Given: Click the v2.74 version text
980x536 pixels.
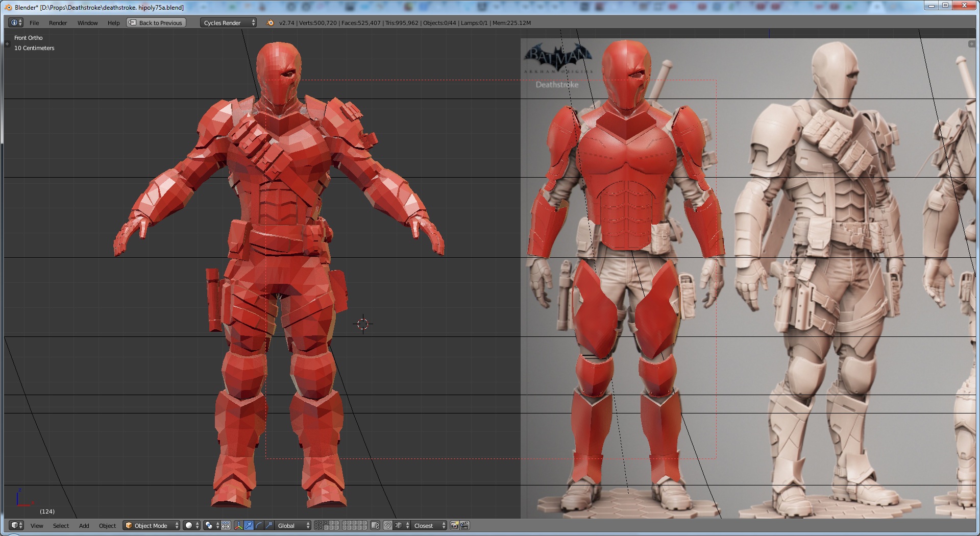Looking at the screenshot, I should tap(287, 23).
